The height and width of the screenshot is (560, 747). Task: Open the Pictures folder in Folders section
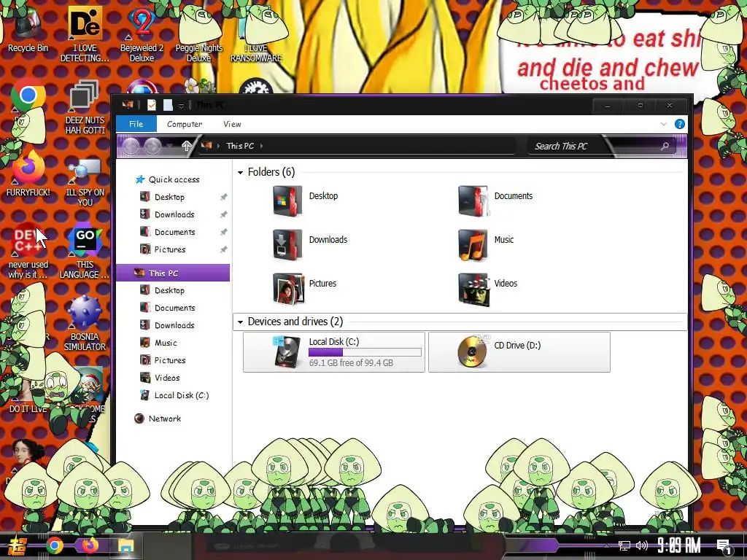[x=304, y=288]
